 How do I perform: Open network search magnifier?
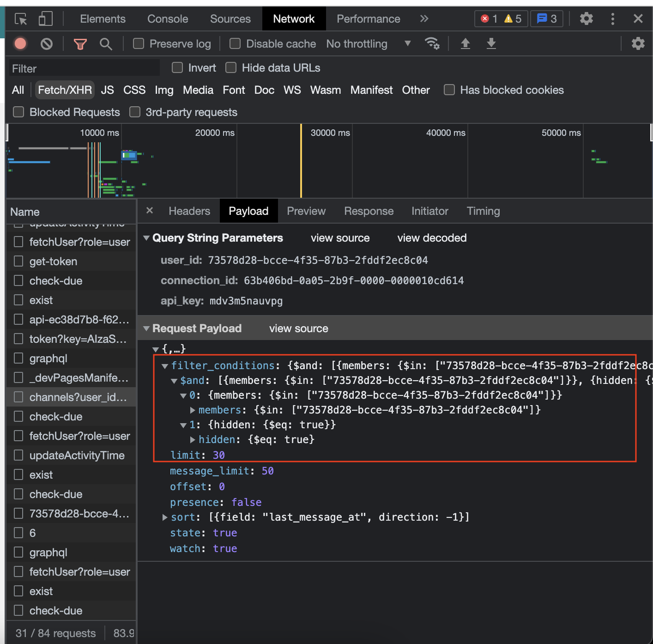(x=106, y=44)
